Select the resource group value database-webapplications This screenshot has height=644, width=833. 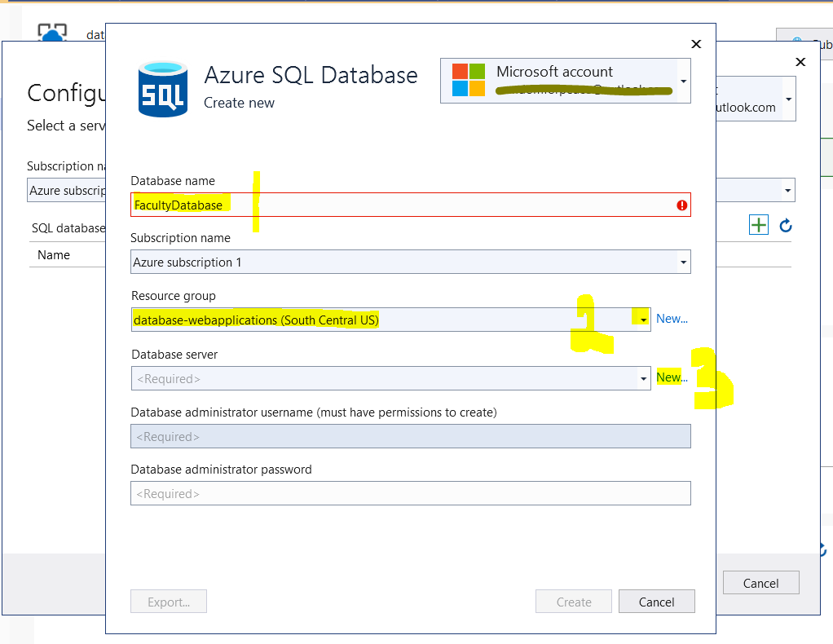coord(256,320)
